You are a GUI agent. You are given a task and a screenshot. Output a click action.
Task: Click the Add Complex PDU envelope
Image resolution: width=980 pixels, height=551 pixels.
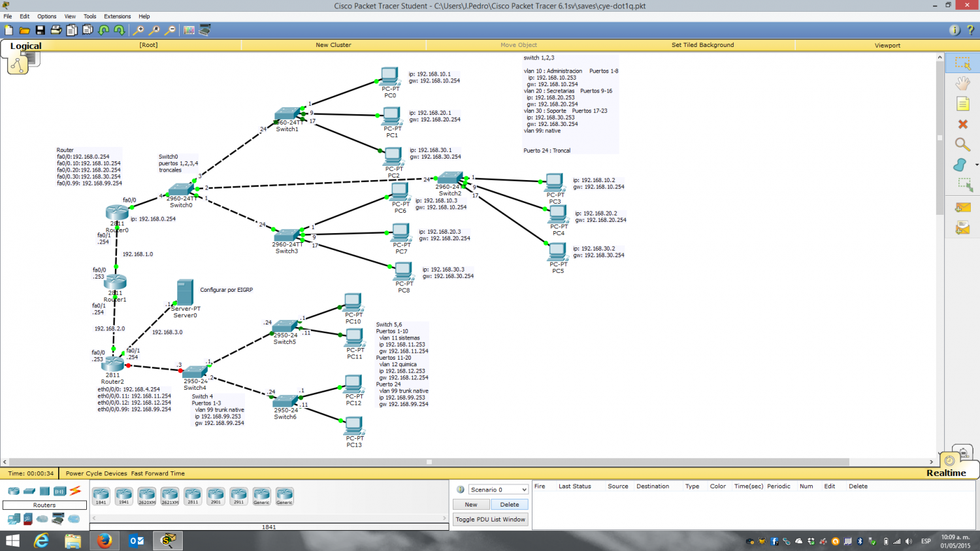point(962,228)
